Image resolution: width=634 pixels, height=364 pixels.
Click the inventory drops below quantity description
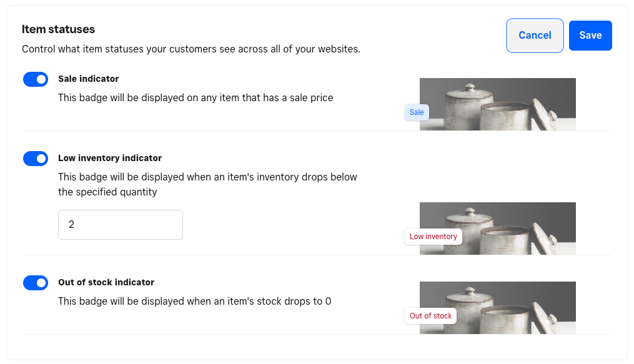coord(207,184)
